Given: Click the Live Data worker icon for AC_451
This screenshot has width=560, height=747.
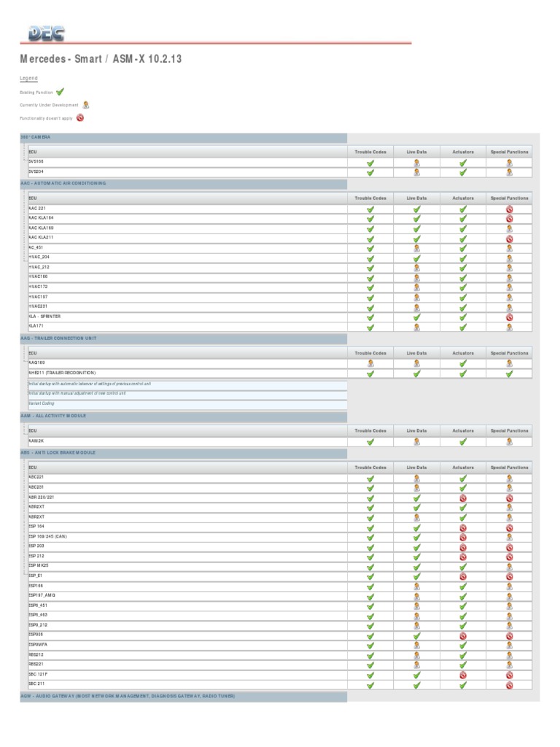Looking at the screenshot, I should tap(416, 248).
